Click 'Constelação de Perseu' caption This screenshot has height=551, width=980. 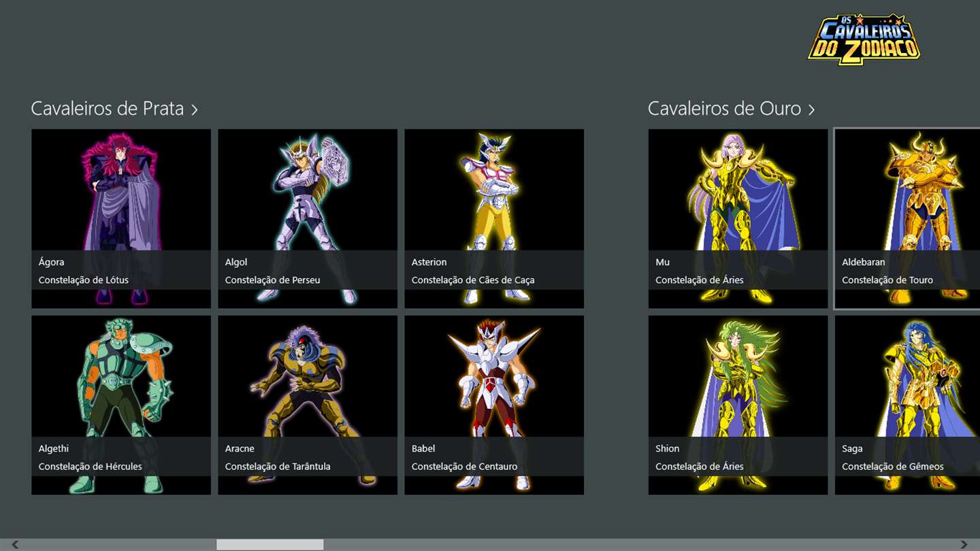[x=272, y=280]
